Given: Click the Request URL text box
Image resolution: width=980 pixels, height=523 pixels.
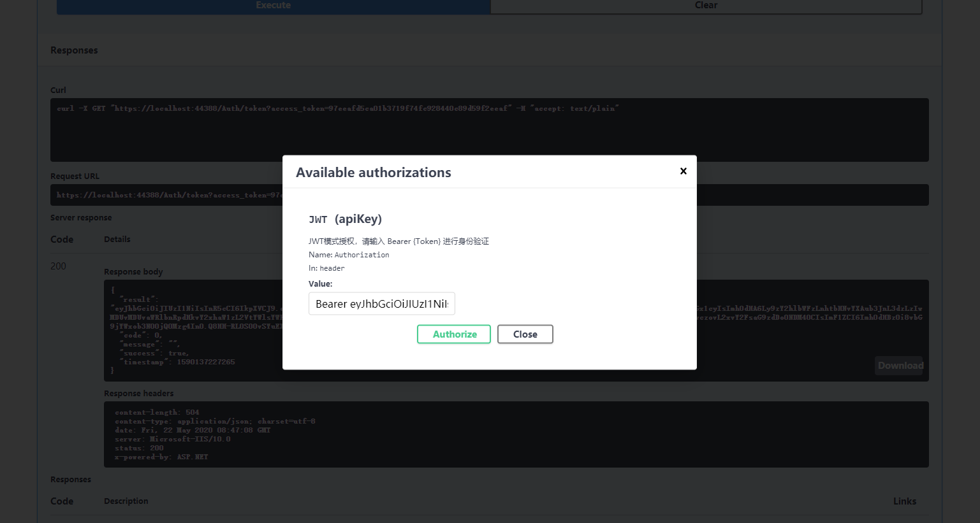Looking at the screenshot, I should click(x=489, y=195).
